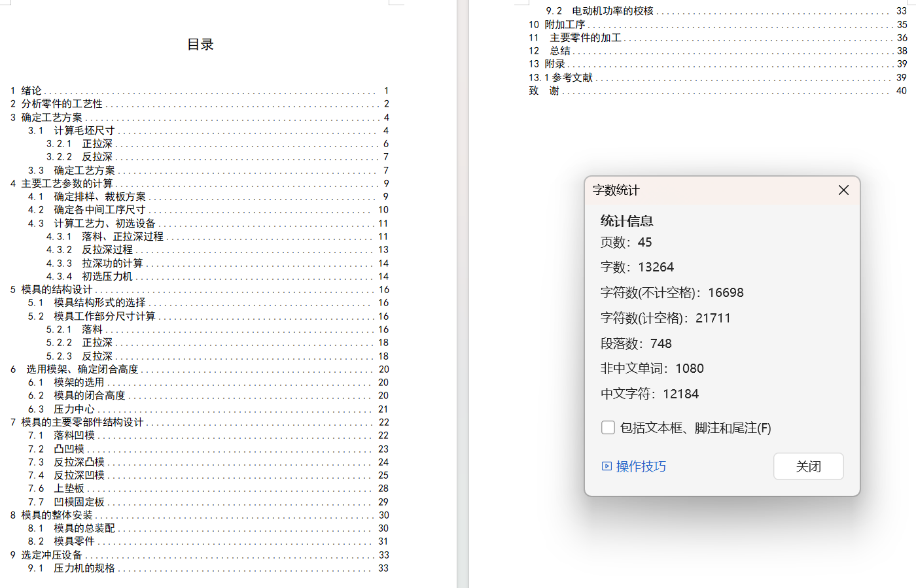Screen dimensions: 916x588
Task: Open 9.2 电动机功率的校核 entry
Action: (612, 11)
